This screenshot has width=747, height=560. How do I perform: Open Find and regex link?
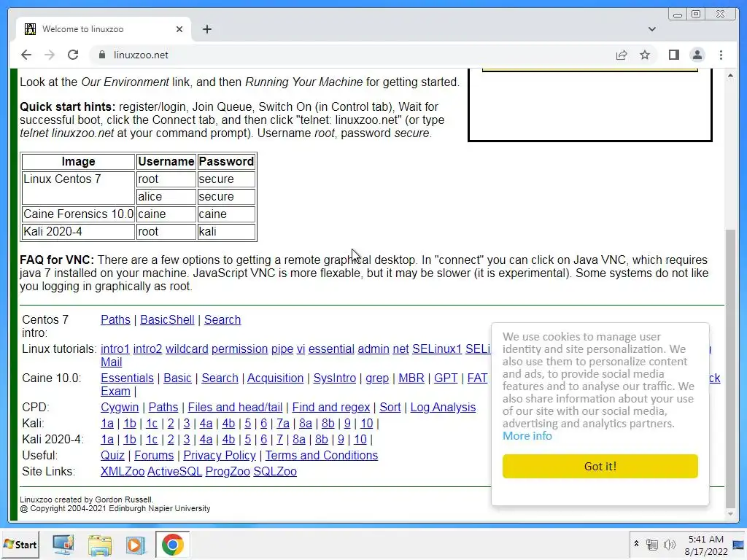(331, 407)
